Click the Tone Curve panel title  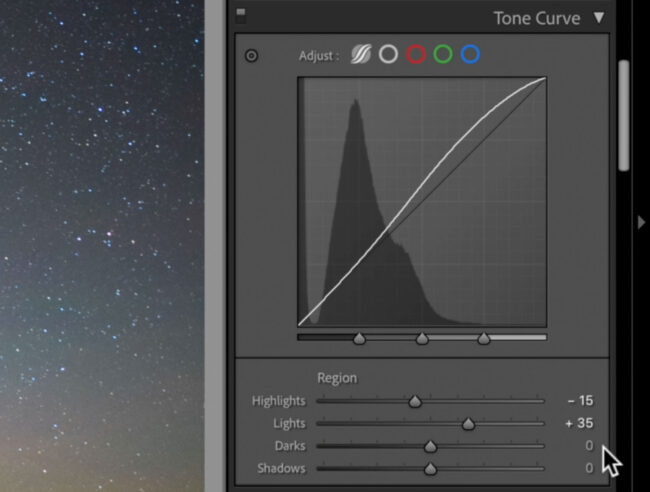(536, 18)
